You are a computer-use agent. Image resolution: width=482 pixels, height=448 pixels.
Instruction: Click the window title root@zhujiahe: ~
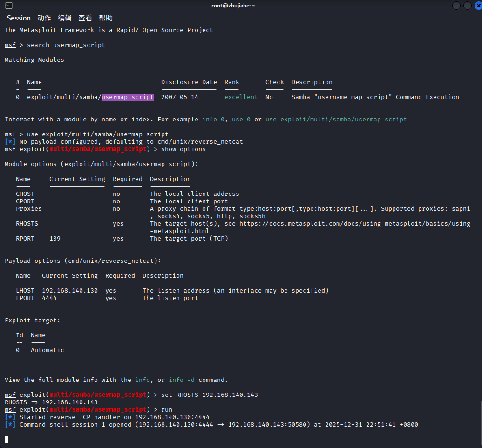[233, 6]
